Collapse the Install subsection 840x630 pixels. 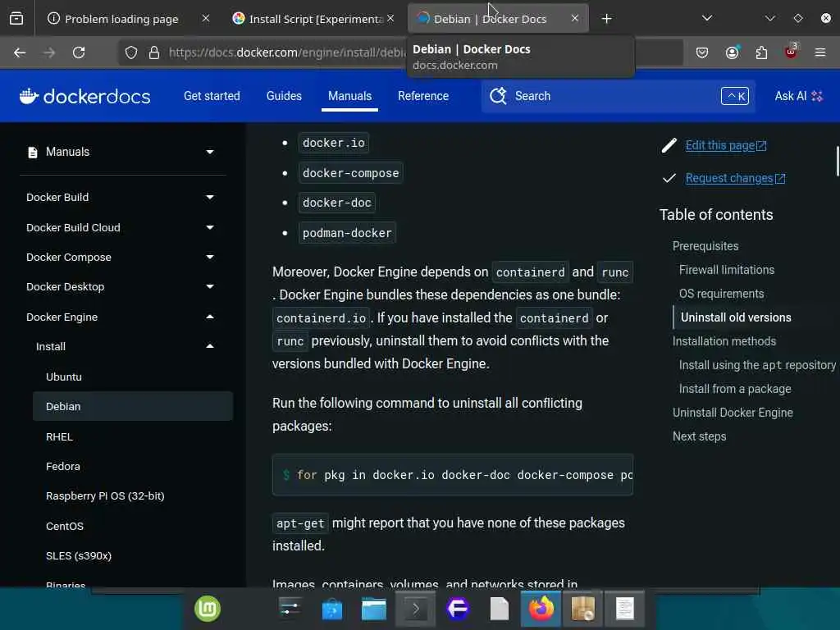(210, 347)
